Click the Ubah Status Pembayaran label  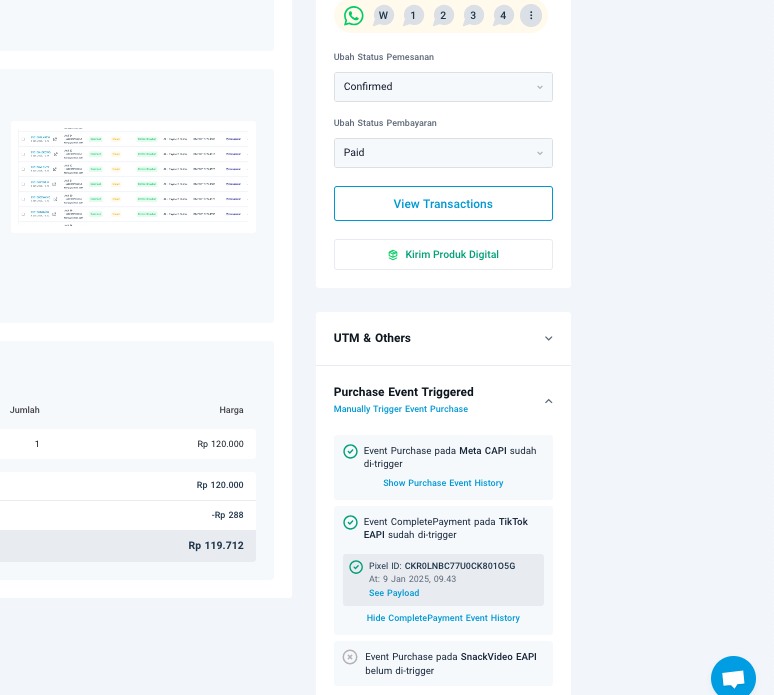click(x=385, y=123)
